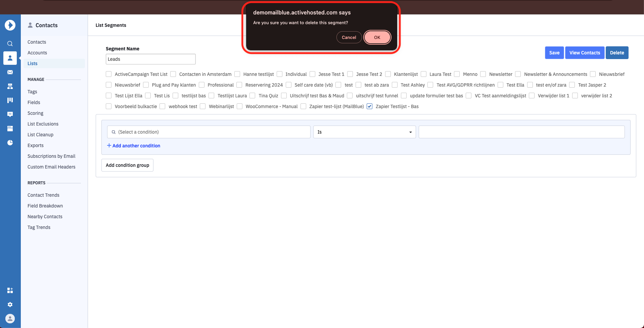Open Exports under Manage
Image resolution: width=644 pixels, height=328 pixels.
[36, 145]
